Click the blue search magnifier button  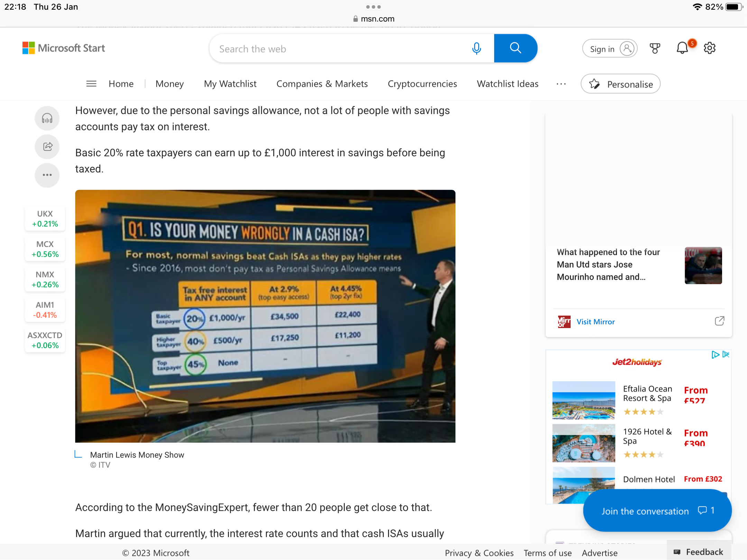coord(515,48)
